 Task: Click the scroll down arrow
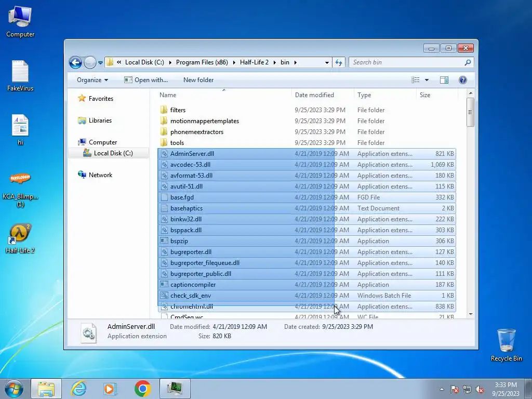[x=470, y=314]
